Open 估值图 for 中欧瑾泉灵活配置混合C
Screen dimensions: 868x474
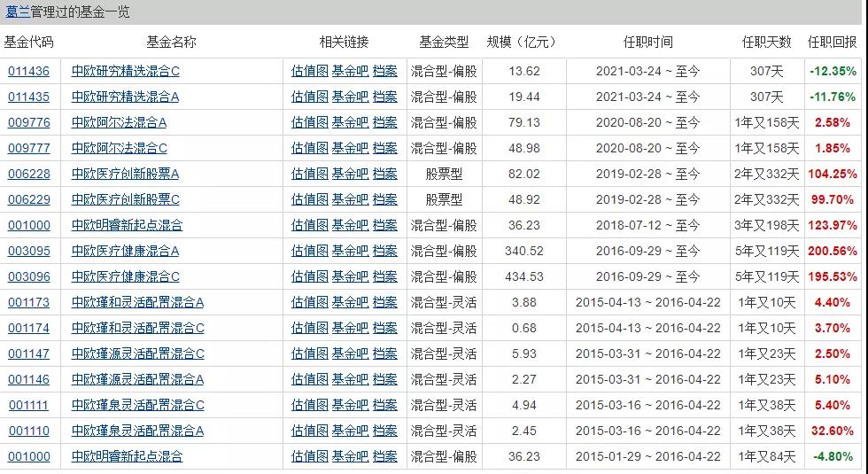tap(310, 405)
